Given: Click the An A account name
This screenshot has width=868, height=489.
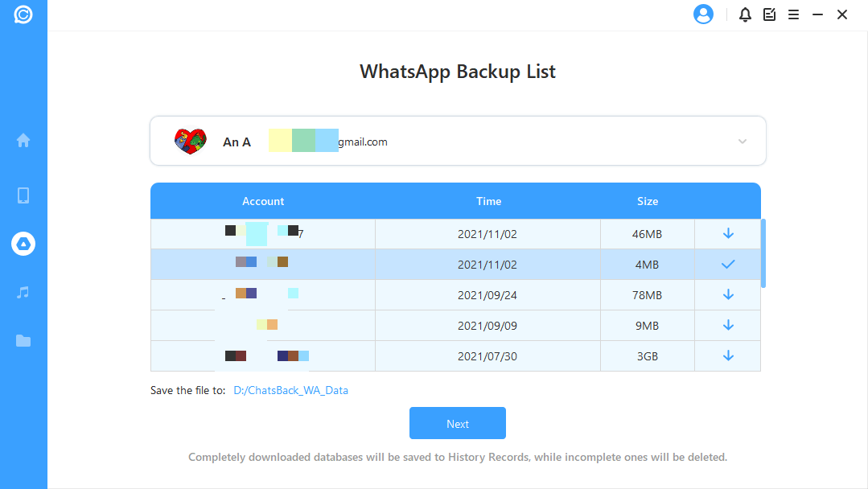Looking at the screenshot, I should (237, 142).
